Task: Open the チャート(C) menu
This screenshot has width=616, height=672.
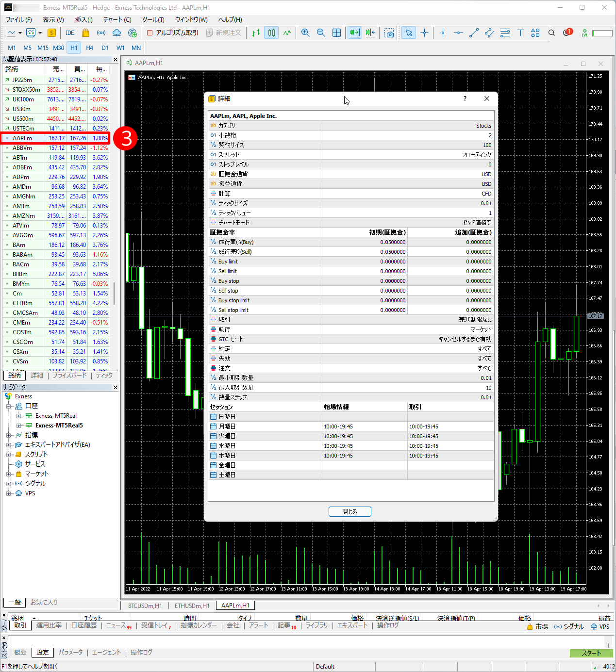Action: (117, 19)
